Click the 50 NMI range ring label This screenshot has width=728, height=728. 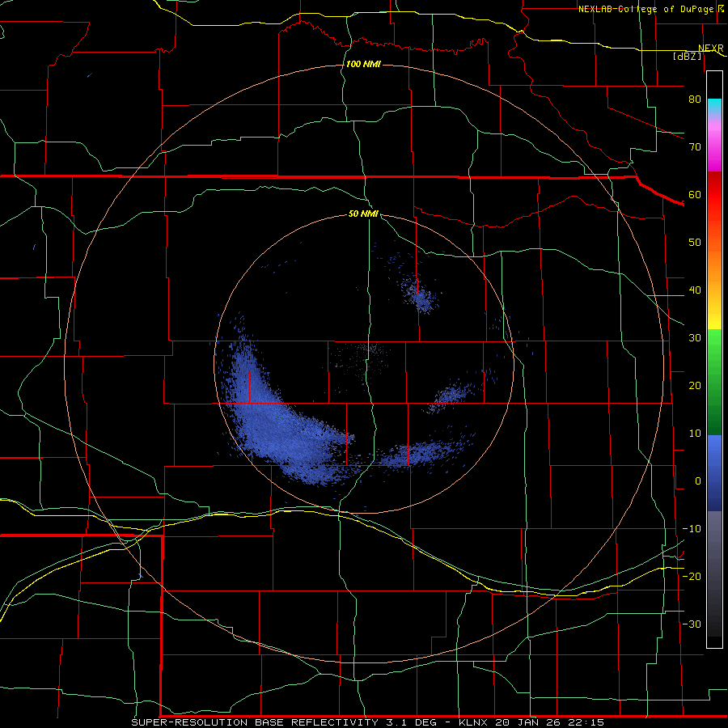point(363,214)
